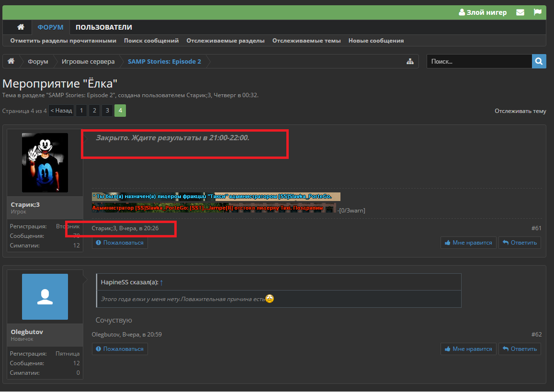554x392 pixels.
Task: Select the ФОРУМ tab
Action: [51, 27]
